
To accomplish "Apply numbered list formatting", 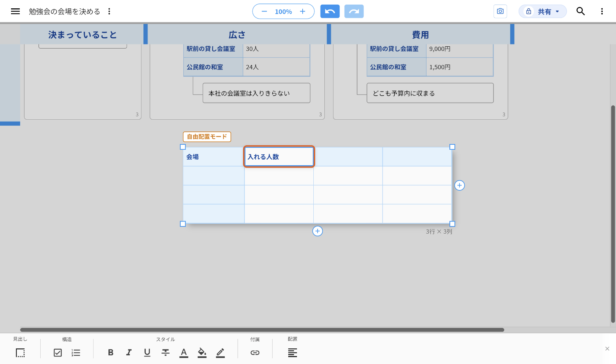I will point(76,353).
